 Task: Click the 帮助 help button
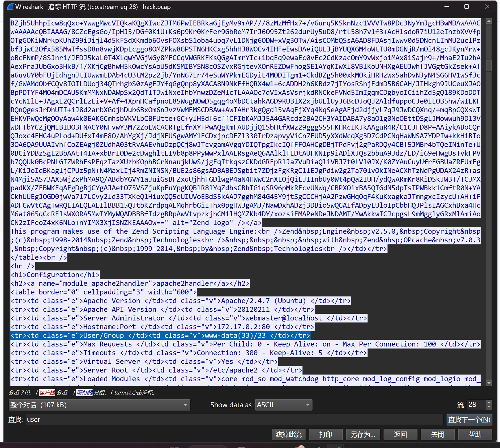(x=475, y=434)
